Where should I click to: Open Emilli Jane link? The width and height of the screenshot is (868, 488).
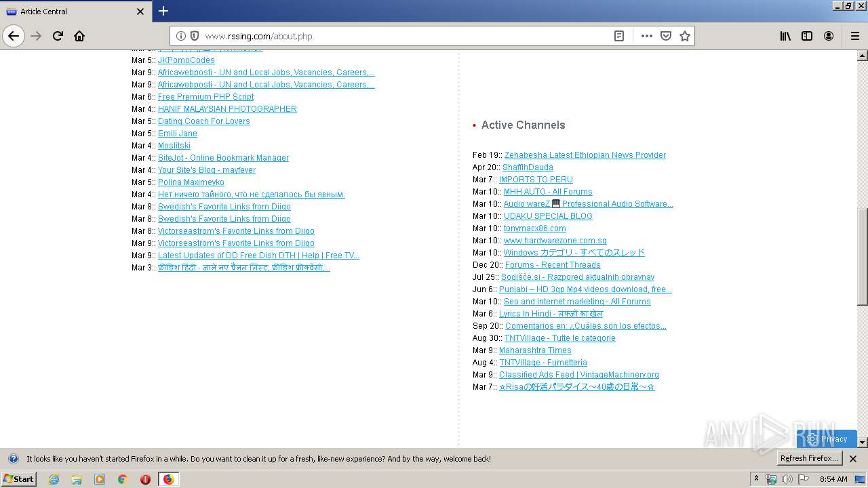[177, 134]
